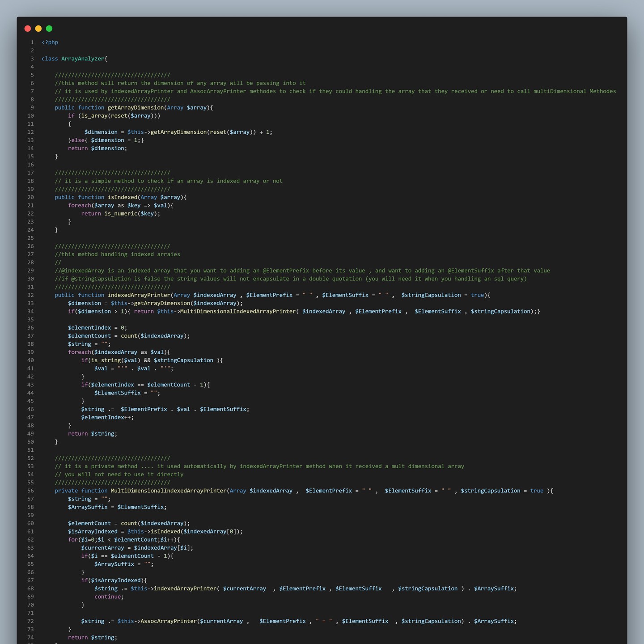Click the 'continue' keyword on line 69
The height and width of the screenshot is (644, 644).
107,597
